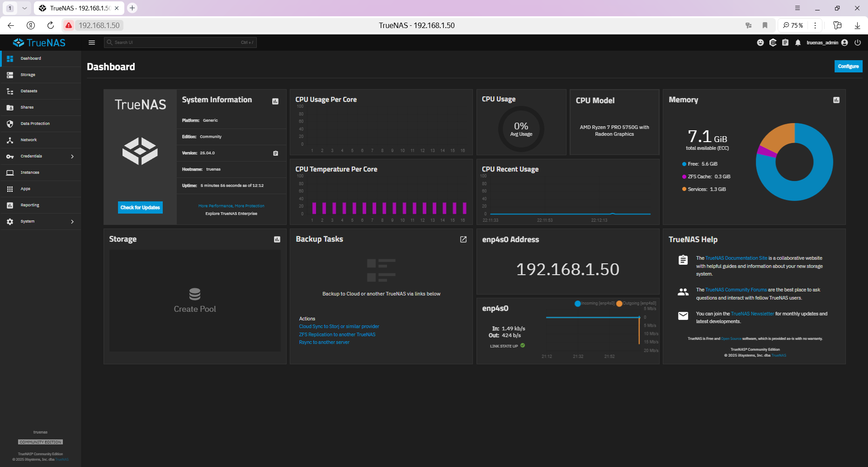This screenshot has width=868, height=467.
Task: Click the Instances laptop icon
Action: point(10,173)
